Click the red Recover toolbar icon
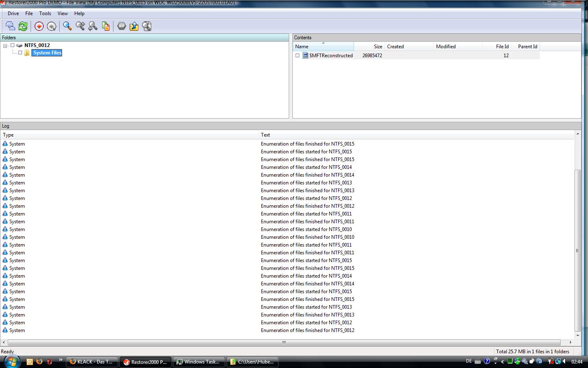 (x=39, y=26)
